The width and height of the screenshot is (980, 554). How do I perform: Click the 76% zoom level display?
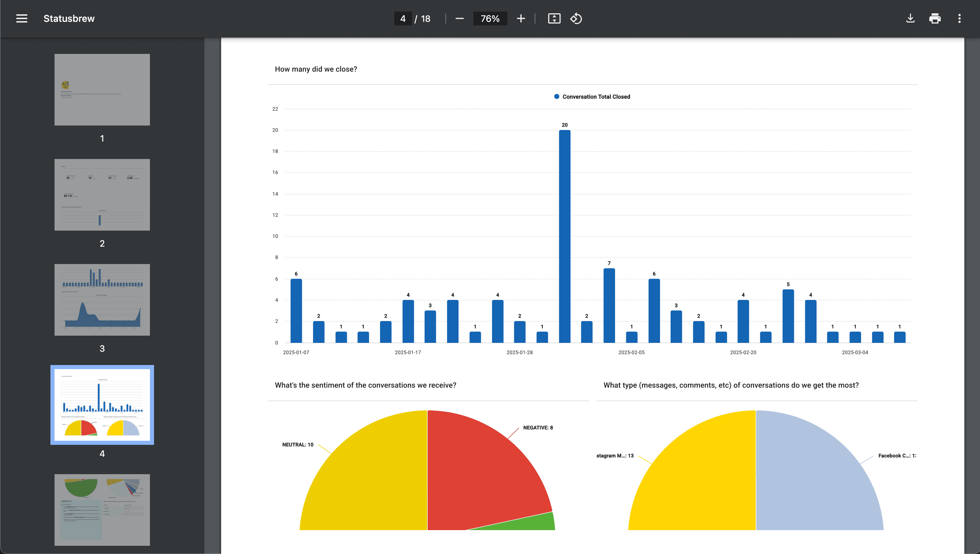[490, 18]
